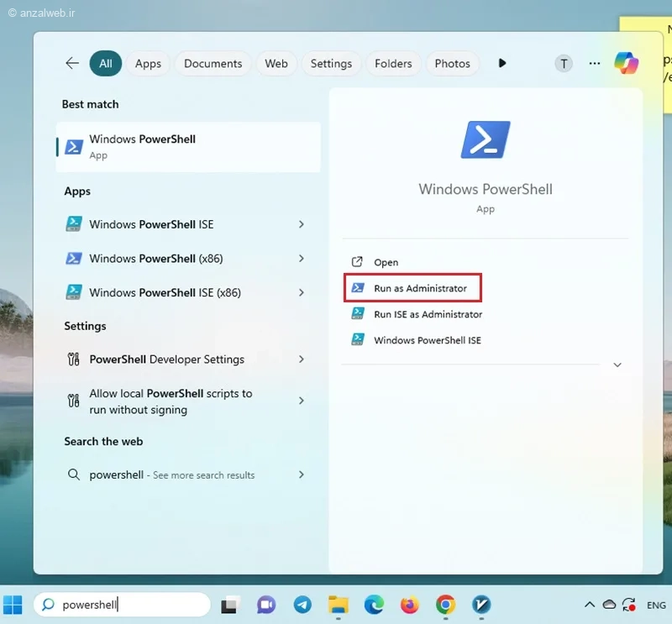Expand more actions chevron in details pane
The height and width of the screenshot is (624, 672).
617,364
